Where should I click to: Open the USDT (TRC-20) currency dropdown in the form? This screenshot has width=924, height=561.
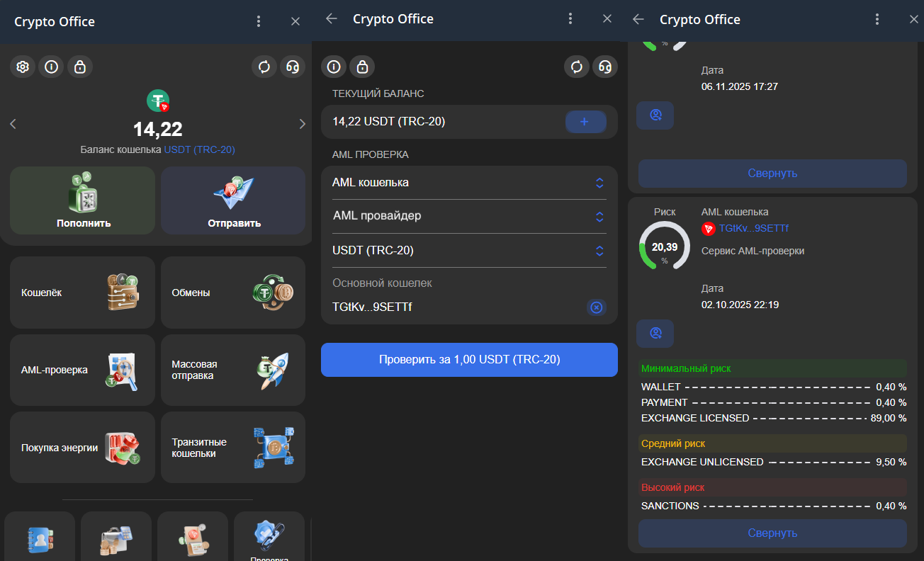click(x=469, y=250)
